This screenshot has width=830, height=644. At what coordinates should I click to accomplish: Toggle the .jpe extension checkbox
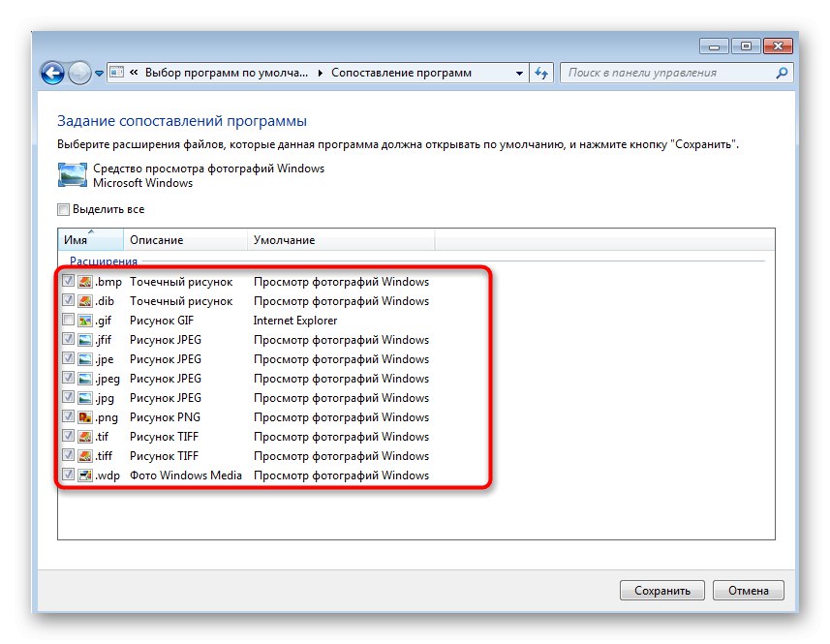point(68,358)
